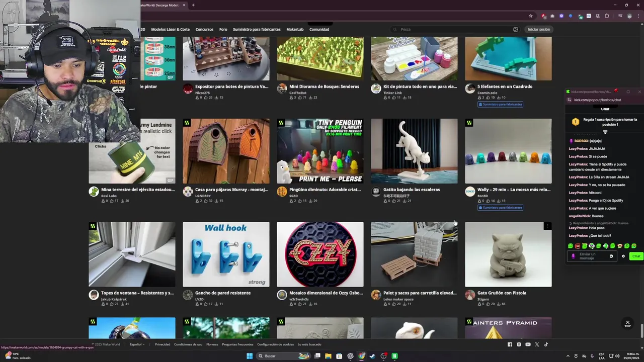Open the Chrome three-dot menu
Screen dimensions: 644x362
(x=638, y=16)
